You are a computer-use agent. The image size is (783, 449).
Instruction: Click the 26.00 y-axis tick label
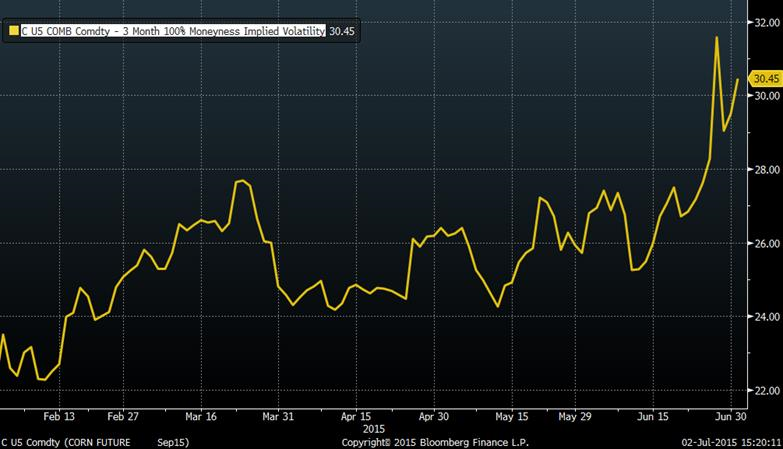(x=766, y=243)
